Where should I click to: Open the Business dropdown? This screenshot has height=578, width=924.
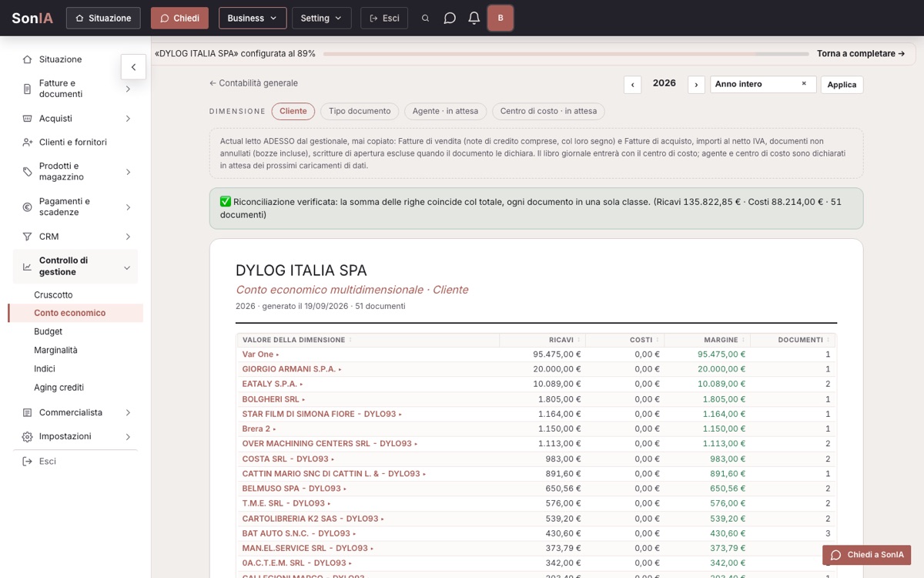click(253, 18)
